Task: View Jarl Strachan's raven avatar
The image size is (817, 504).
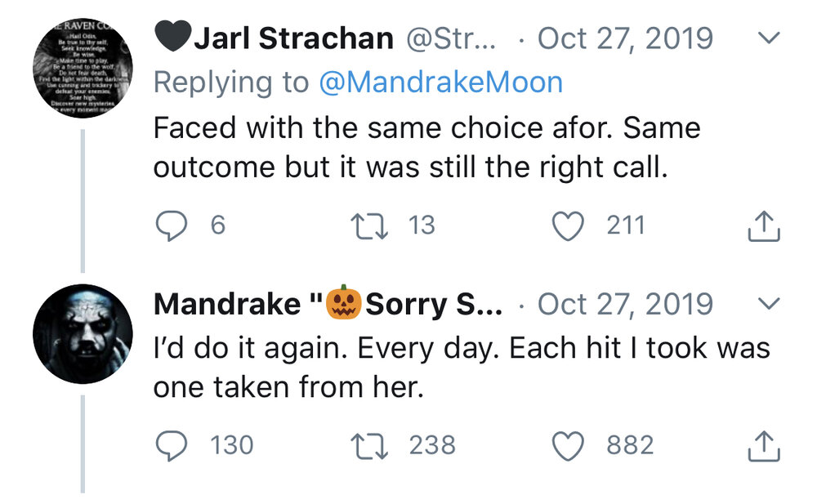Action: pos(83,69)
